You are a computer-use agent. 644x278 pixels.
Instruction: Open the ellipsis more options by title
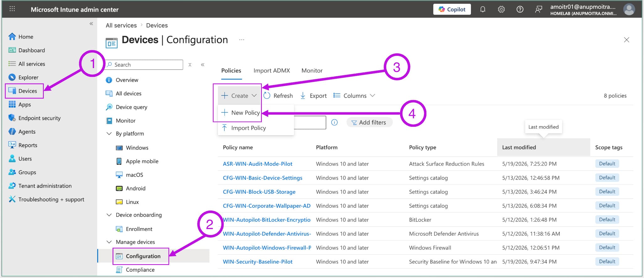[241, 40]
